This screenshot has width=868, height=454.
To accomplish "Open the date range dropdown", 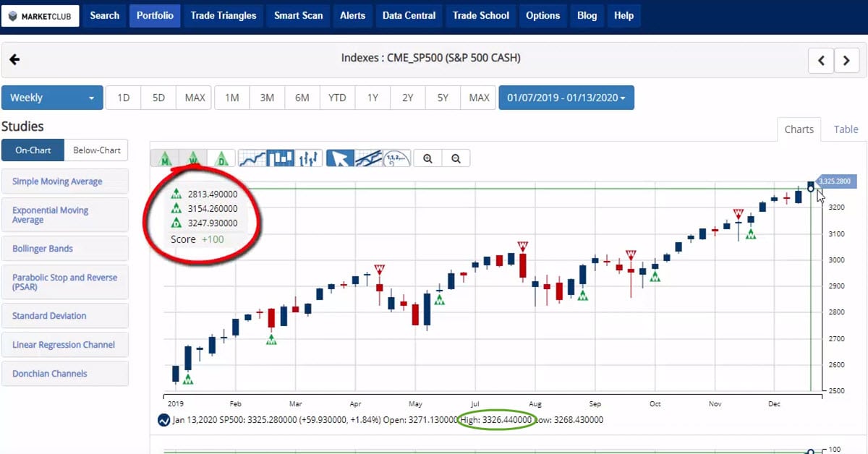I will (x=566, y=98).
